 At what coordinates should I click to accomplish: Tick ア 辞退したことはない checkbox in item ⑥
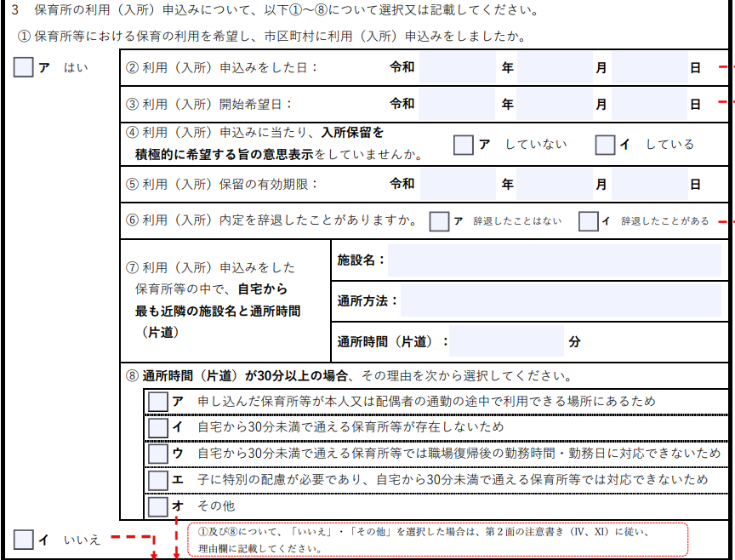click(439, 221)
